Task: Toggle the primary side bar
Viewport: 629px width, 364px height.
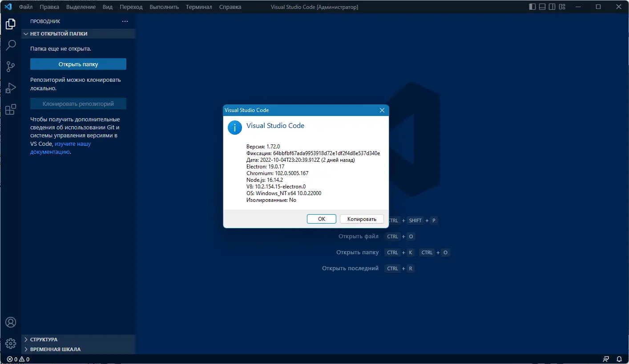Action: click(x=532, y=7)
